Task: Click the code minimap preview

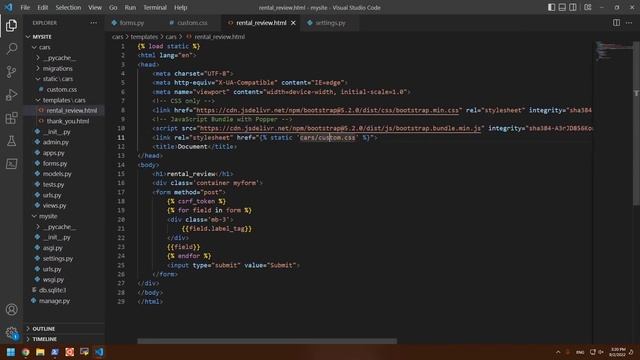Action: pos(613,51)
